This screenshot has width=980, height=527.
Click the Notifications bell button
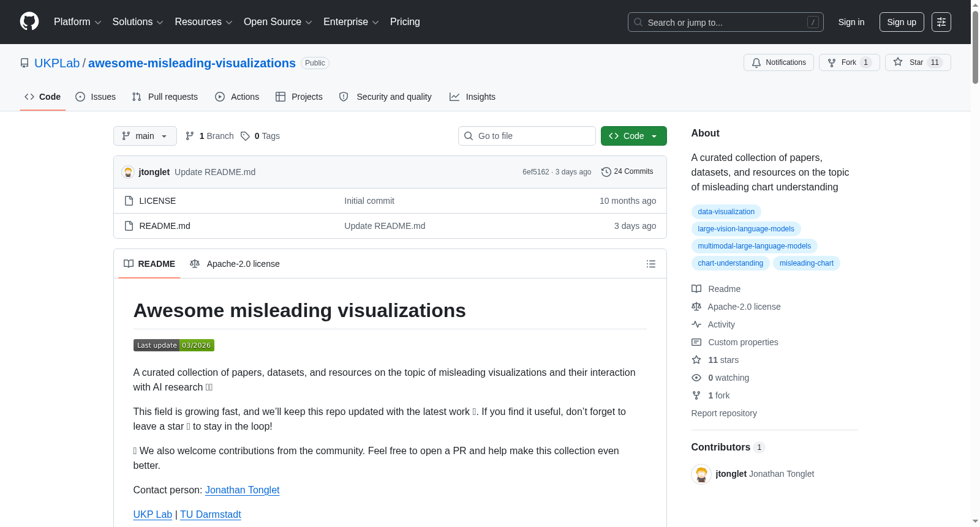click(778, 62)
